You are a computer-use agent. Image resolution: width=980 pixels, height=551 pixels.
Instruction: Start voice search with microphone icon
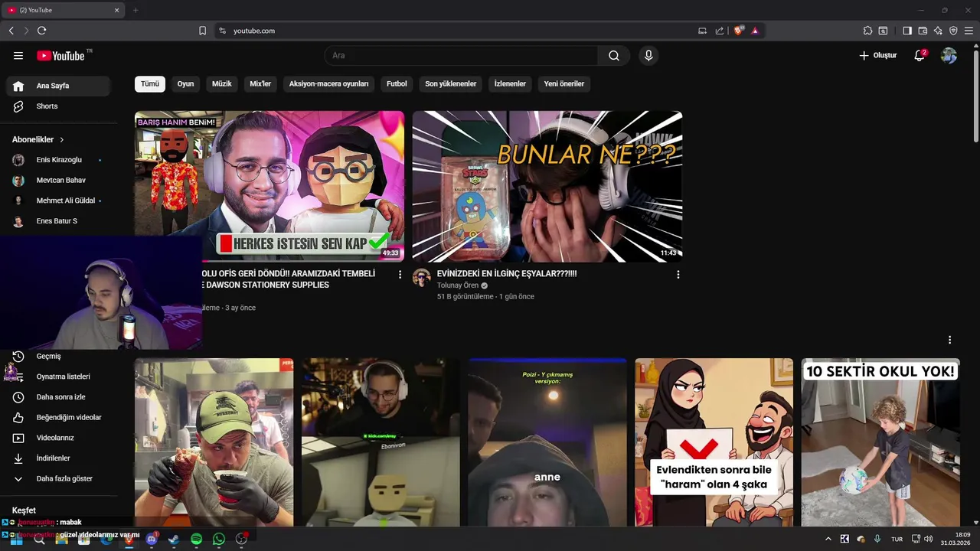pyautogui.click(x=648, y=56)
